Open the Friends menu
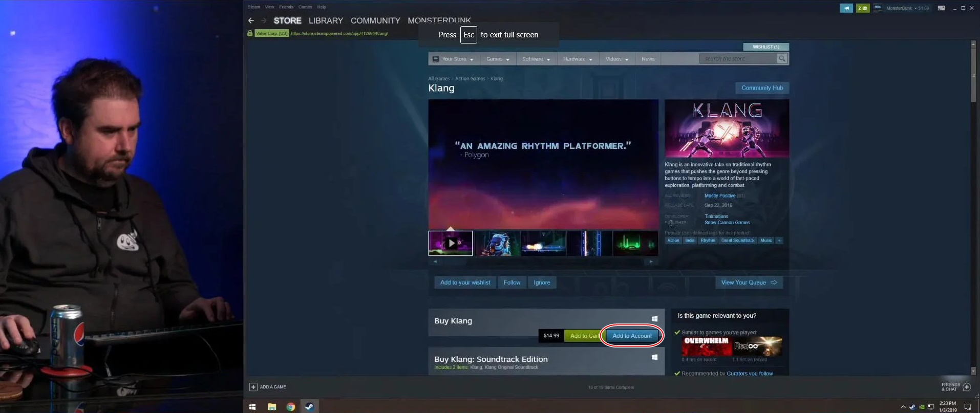Screen dimensions: 980x413 click(x=286, y=7)
